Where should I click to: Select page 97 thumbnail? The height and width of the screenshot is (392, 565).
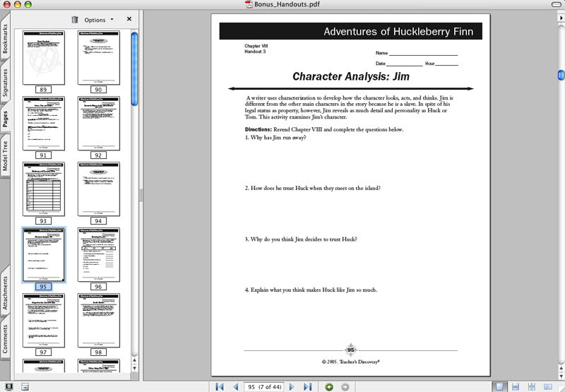tap(44, 320)
